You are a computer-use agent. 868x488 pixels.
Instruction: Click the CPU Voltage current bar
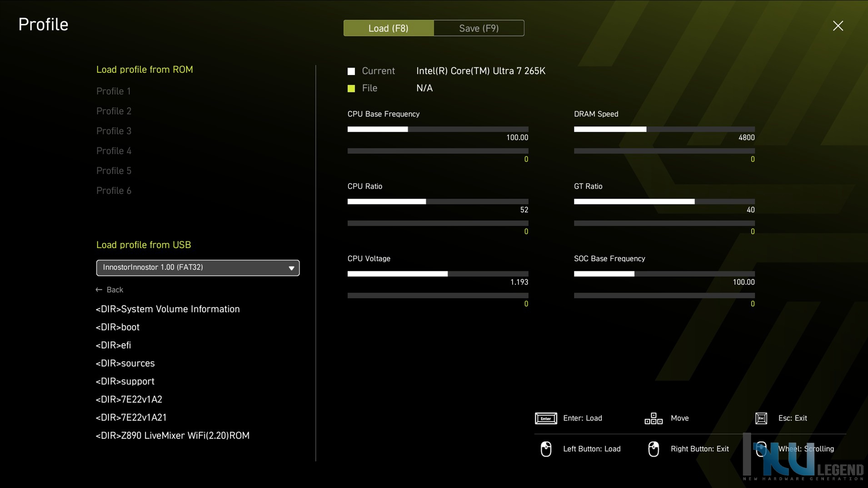(x=438, y=274)
